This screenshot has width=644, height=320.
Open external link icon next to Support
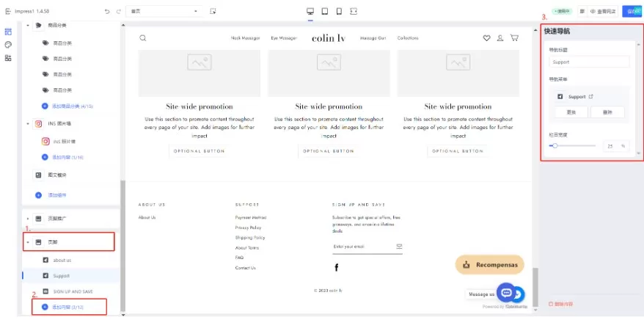[591, 96]
